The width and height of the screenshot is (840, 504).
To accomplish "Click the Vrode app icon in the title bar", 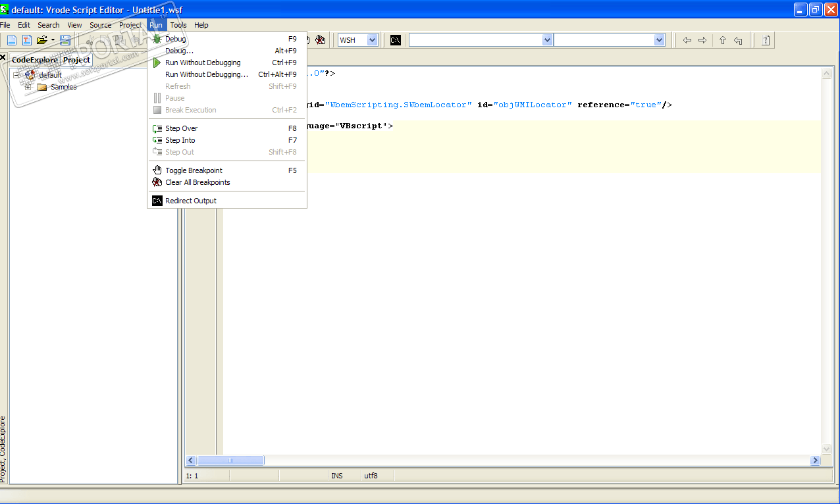I will (x=5, y=9).
